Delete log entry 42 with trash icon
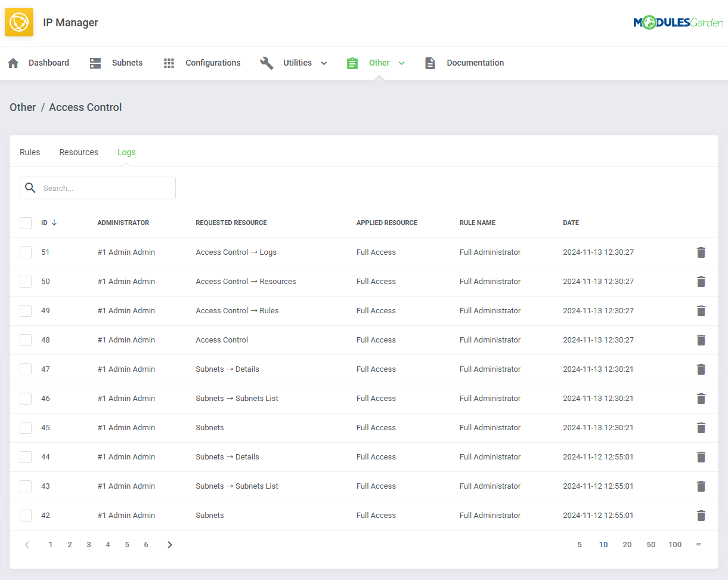The width and height of the screenshot is (728, 580). (x=701, y=516)
